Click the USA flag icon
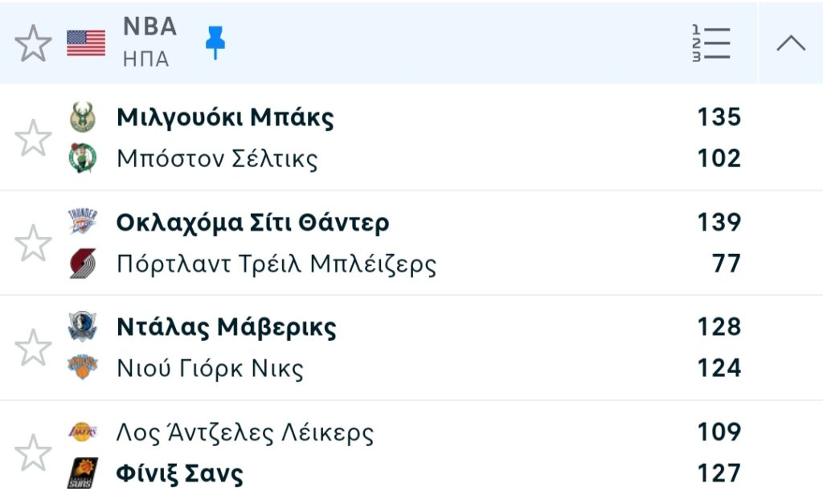Screen dimensions: 823x504 pos(86,43)
